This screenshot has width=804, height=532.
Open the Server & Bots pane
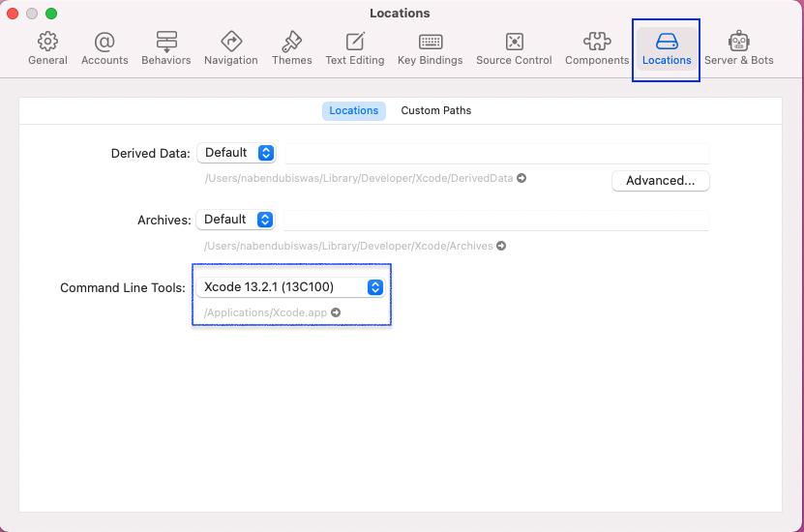[739, 48]
